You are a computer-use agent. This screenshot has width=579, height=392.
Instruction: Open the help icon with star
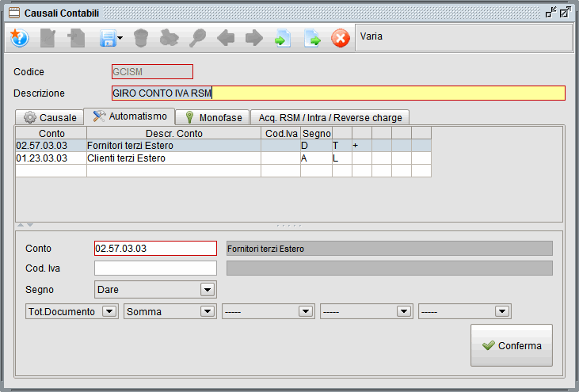19,38
